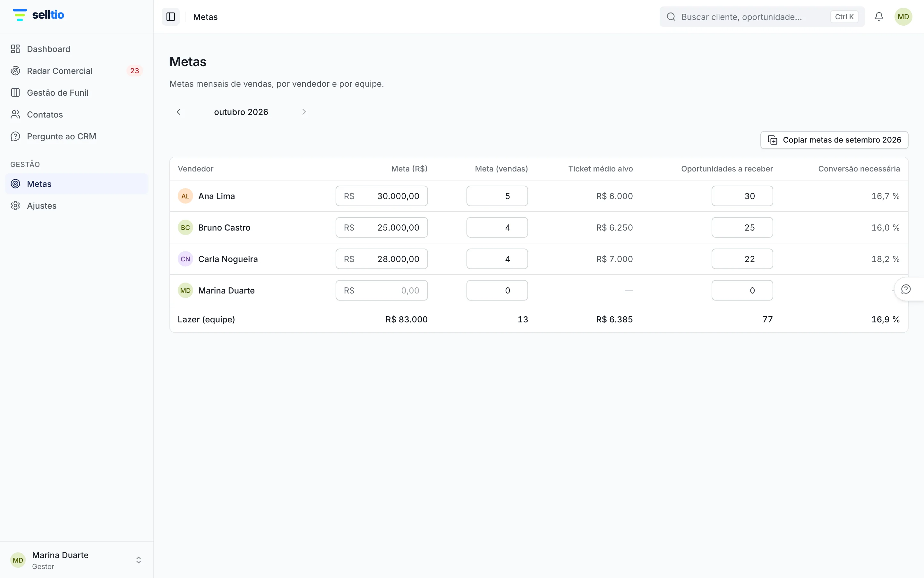Click Conversão necessária column header
This screenshot has width=924, height=578.
click(x=859, y=169)
